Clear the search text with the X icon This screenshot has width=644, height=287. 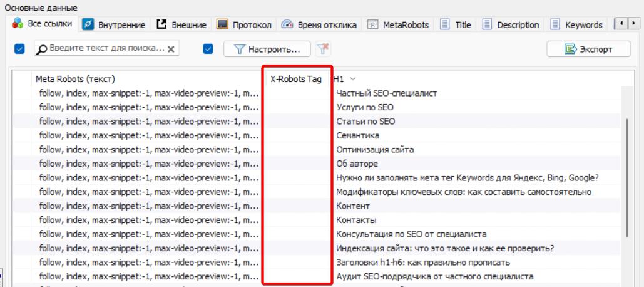tap(171, 49)
